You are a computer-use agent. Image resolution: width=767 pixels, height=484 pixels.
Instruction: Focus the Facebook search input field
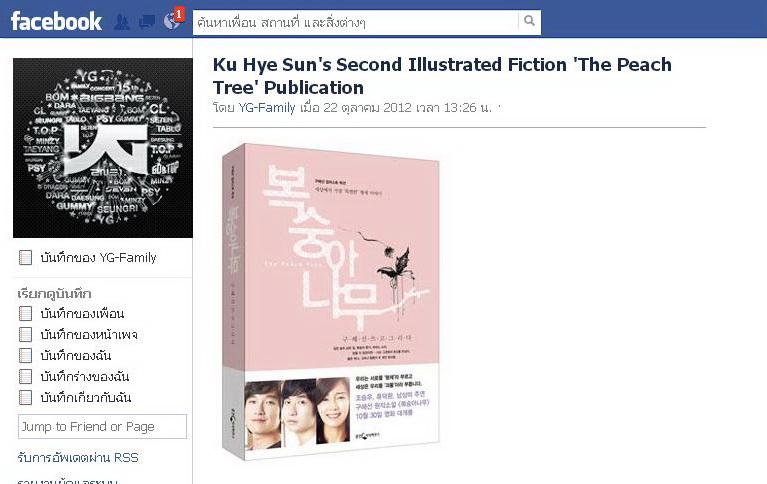coord(356,23)
